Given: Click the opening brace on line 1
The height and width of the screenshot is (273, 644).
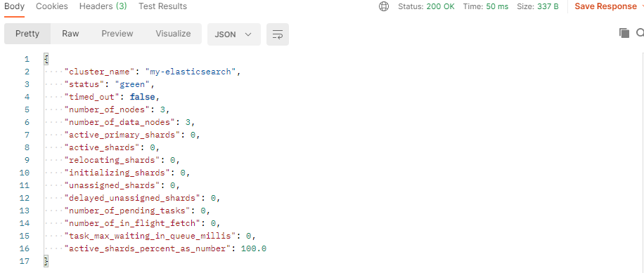Looking at the screenshot, I should click(46, 59).
